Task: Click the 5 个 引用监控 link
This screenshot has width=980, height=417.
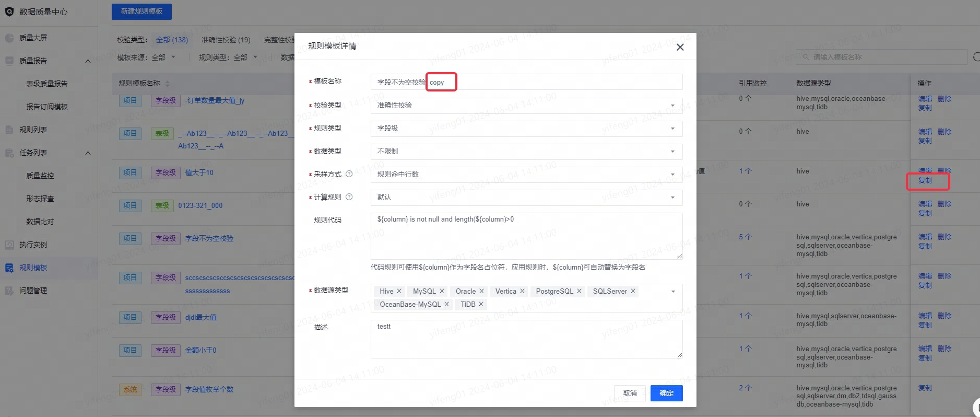Action: point(745,237)
